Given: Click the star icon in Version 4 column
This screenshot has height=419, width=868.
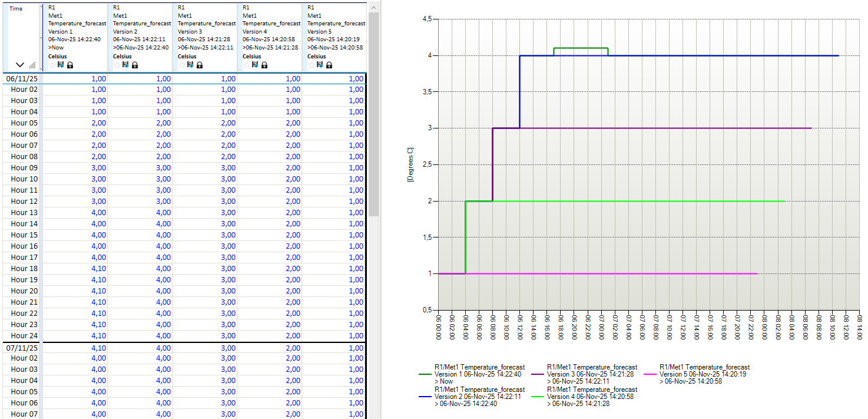Looking at the screenshot, I should [x=246, y=65].
